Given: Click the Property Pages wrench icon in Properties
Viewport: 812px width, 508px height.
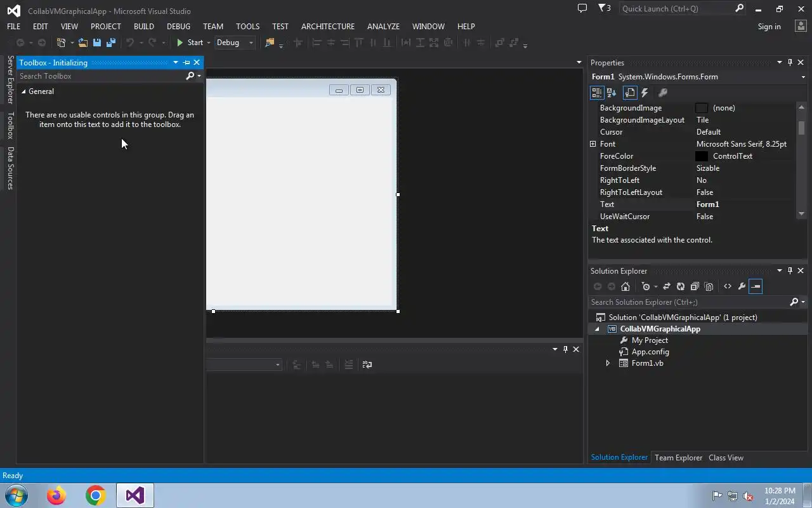Looking at the screenshot, I should tap(663, 93).
